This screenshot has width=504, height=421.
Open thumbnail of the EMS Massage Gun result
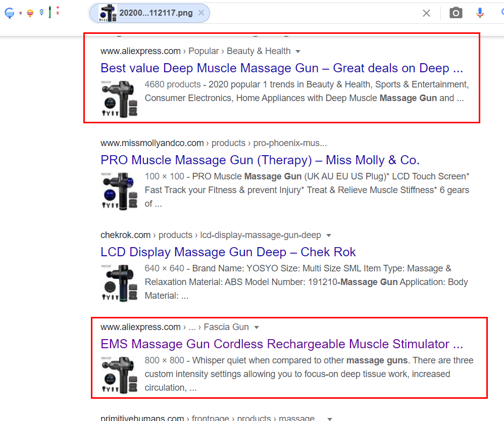coord(119,375)
